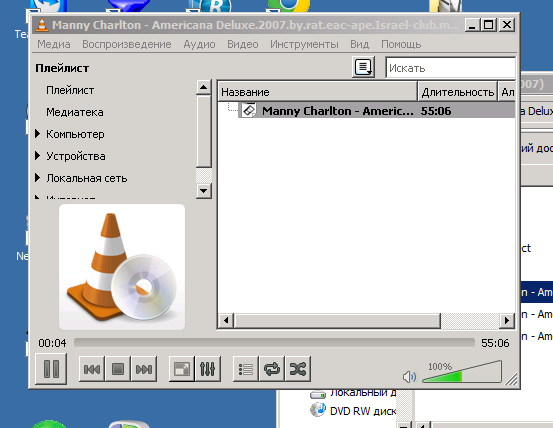Image resolution: width=553 pixels, height=428 pixels.
Task: Expand the Устройства tree node
Action: (37, 155)
